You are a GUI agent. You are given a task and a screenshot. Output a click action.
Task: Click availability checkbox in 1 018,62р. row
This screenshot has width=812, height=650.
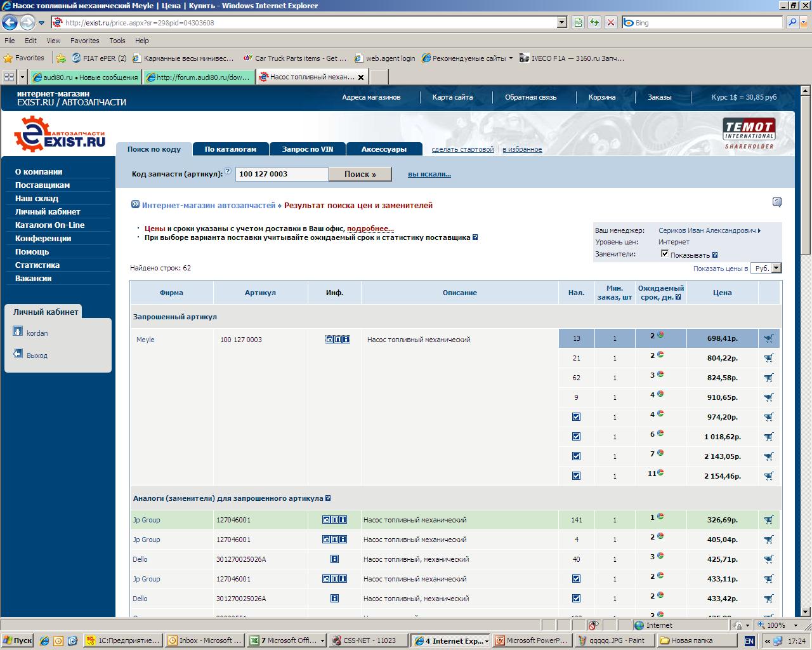[x=576, y=437]
